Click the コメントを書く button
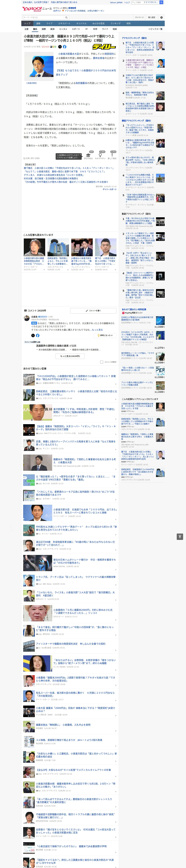 [x=93, y=311]
